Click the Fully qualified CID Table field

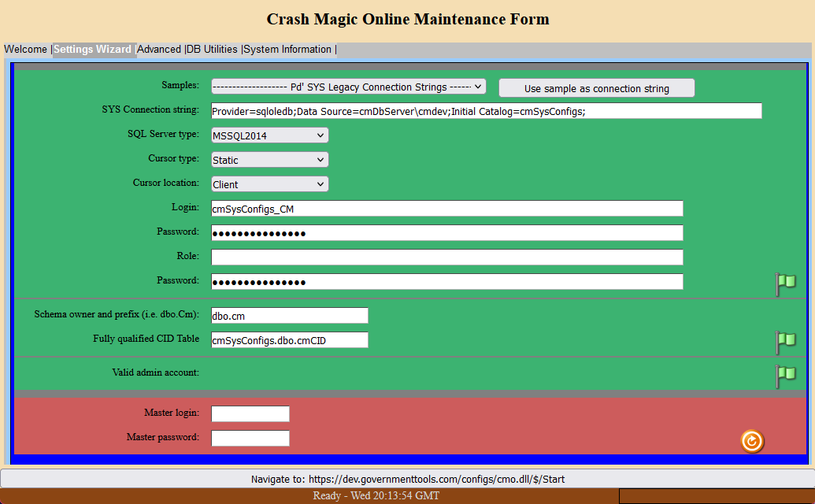tap(290, 340)
